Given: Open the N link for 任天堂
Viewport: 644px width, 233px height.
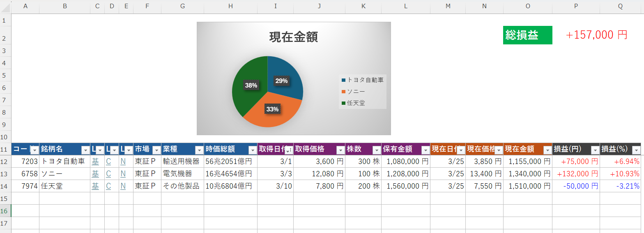Looking at the screenshot, I should [x=123, y=186].
